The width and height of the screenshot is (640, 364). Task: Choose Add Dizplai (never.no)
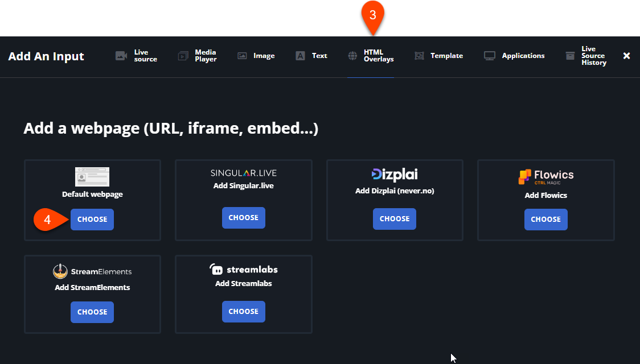point(395,219)
